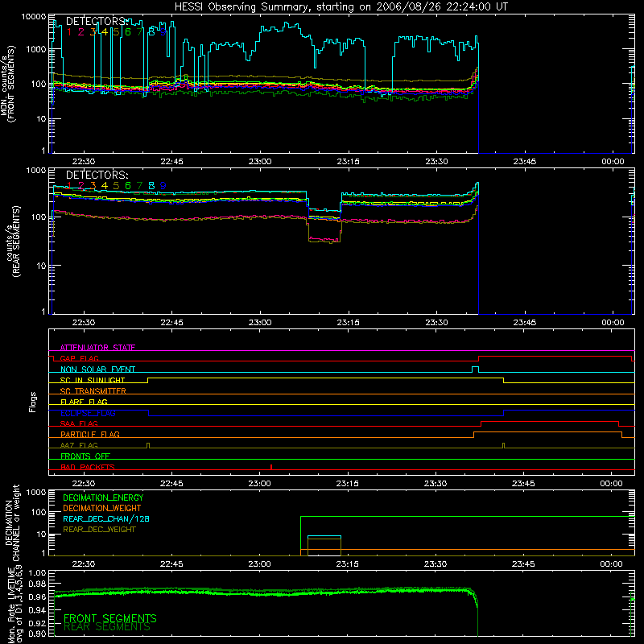
Task: Click the 1.00 tick label on the livetime axis
Action: click(37, 572)
